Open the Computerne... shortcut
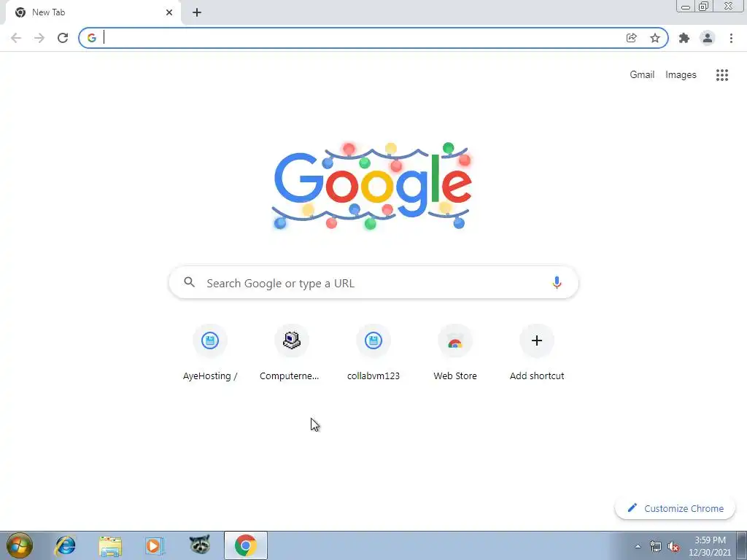747x560 pixels. point(292,353)
